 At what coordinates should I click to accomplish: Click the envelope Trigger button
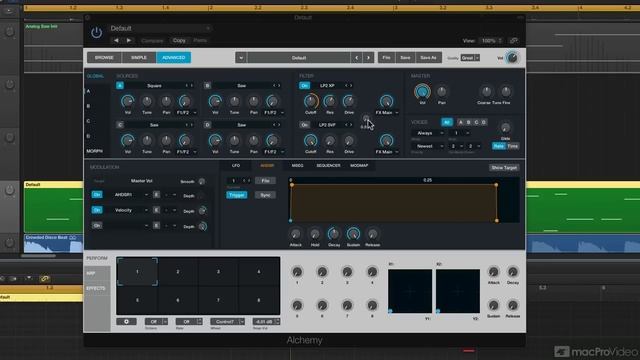(x=237, y=195)
